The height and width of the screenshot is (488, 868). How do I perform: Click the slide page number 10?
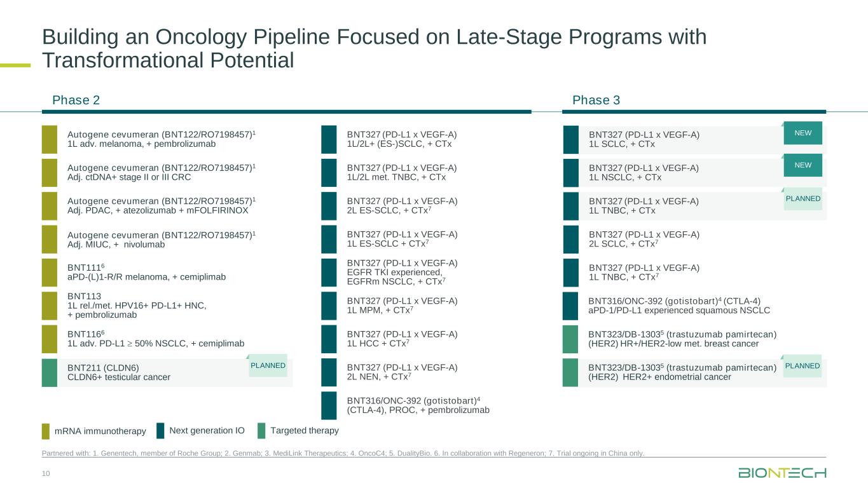46,473
